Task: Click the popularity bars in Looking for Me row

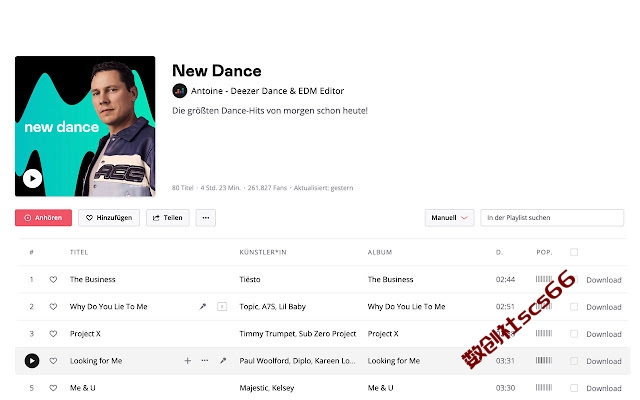Action: [x=544, y=360]
